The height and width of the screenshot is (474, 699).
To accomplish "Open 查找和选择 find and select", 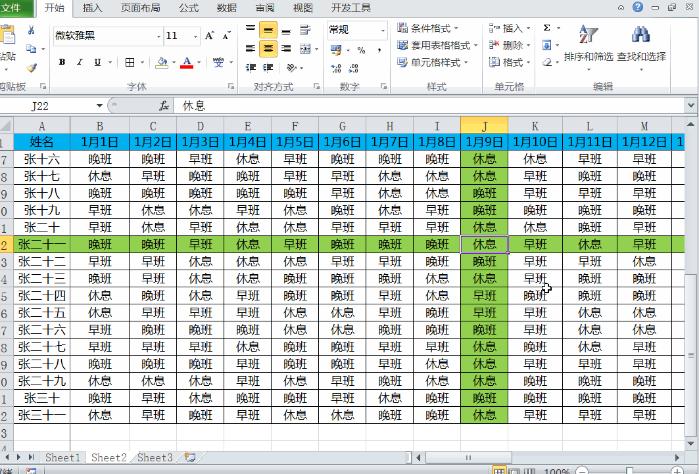I will point(641,47).
